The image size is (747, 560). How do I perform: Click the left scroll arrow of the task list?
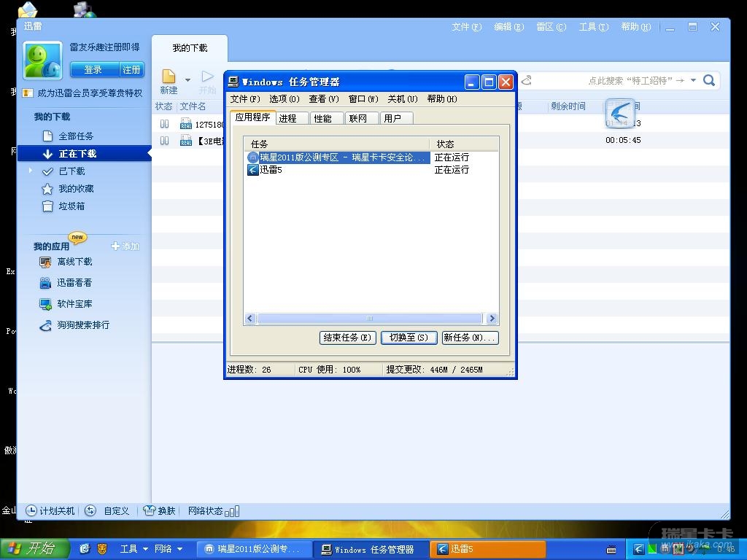coord(251,319)
